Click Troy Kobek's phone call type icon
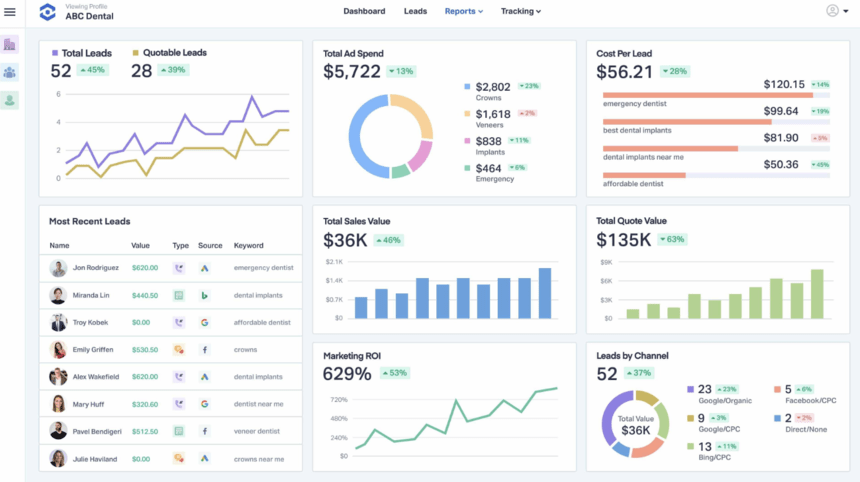Viewport: 860px width, 482px height. (x=179, y=322)
